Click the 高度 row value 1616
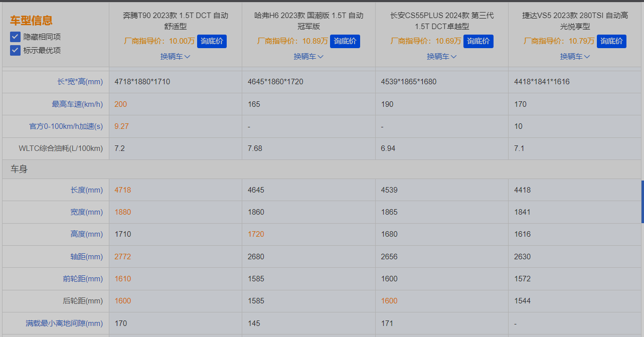The height and width of the screenshot is (337, 644). coord(522,234)
